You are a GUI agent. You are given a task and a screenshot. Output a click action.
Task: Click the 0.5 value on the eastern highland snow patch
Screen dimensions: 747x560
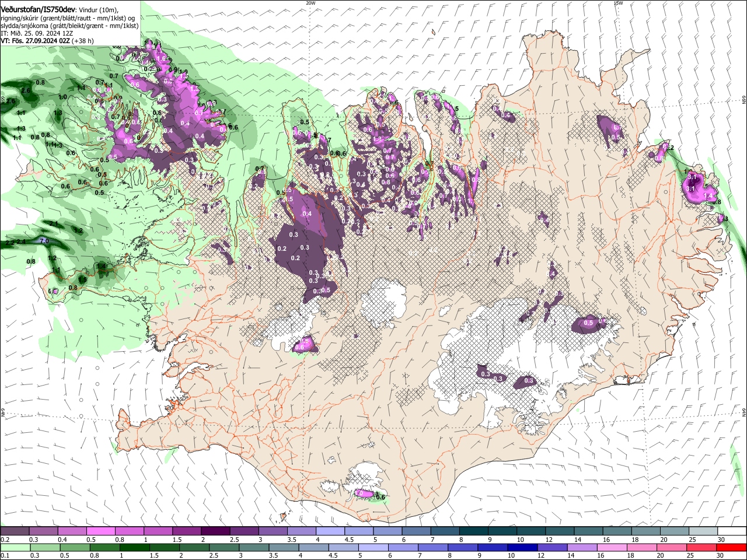(x=588, y=323)
